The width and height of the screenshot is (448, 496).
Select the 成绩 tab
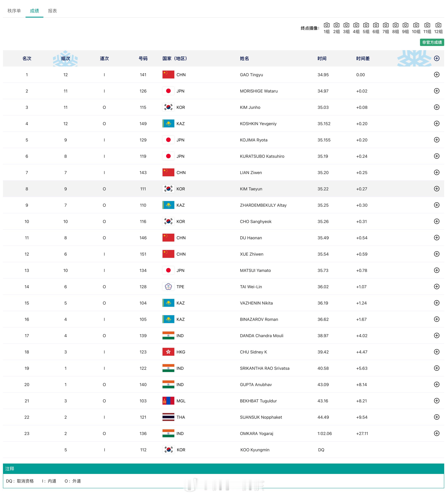[34, 11]
